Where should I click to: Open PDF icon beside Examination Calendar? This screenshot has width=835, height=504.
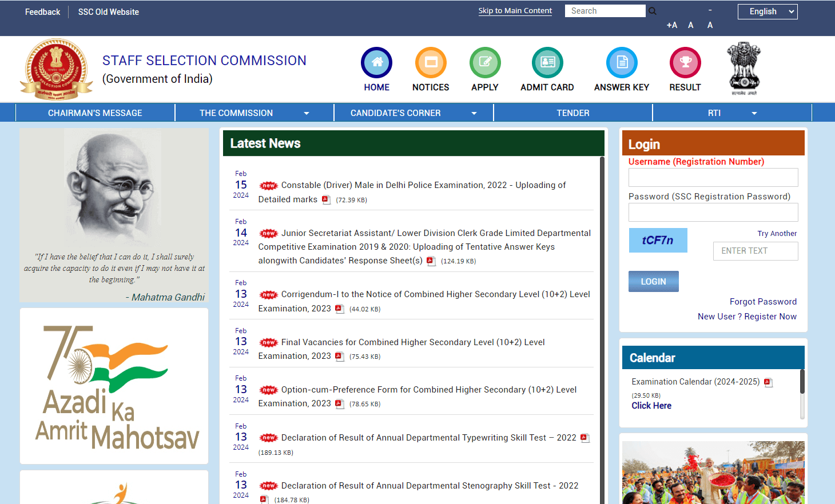pyautogui.click(x=768, y=382)
